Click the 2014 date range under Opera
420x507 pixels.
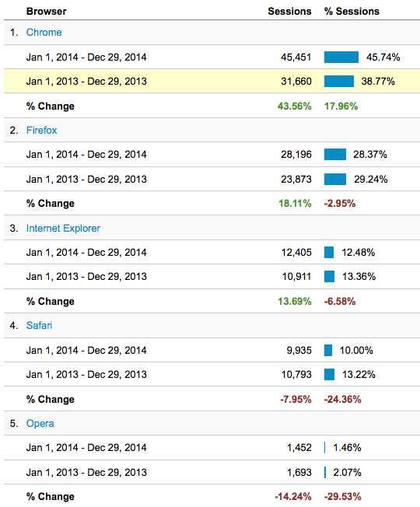pyautogui.click(x=86, y=447)
